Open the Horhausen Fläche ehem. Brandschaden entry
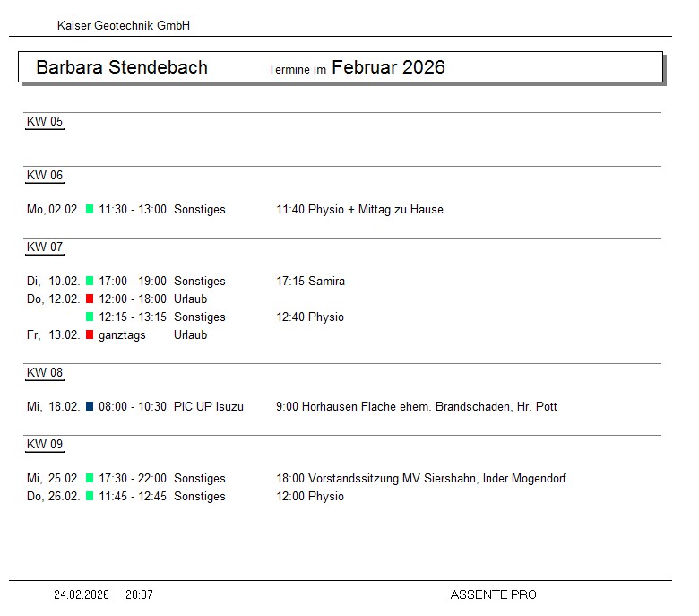Screen dimensions: 699x616 point(417,407)
